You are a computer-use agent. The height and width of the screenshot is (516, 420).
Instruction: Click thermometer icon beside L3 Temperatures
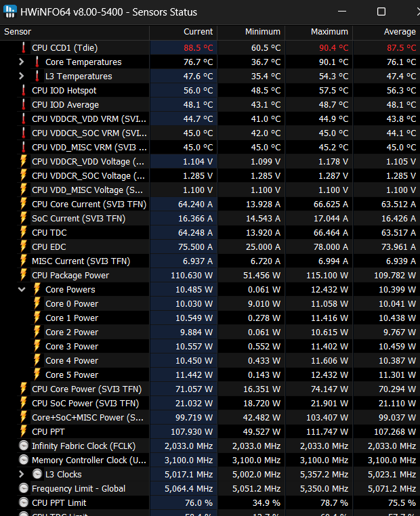click(x=37, y=76)
